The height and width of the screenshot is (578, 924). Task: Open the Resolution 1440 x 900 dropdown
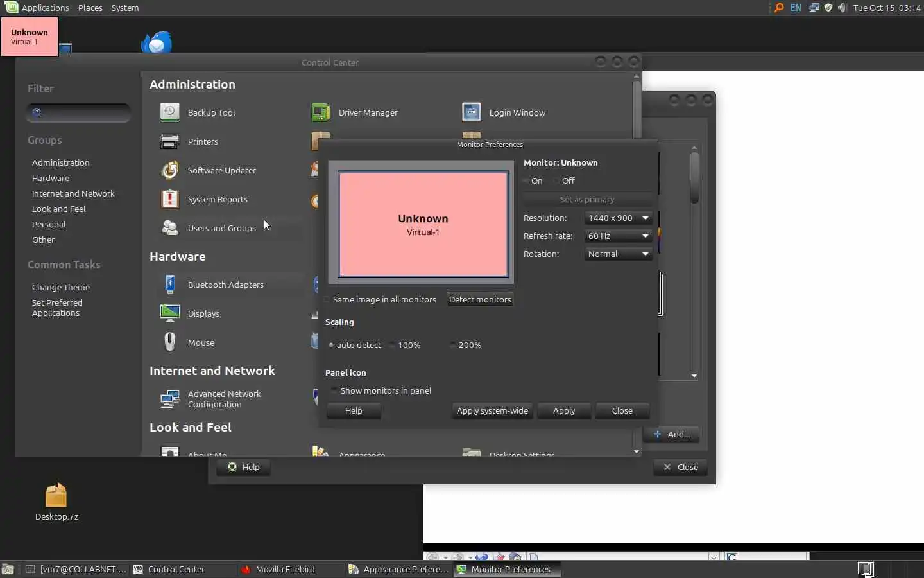(619, 218)
